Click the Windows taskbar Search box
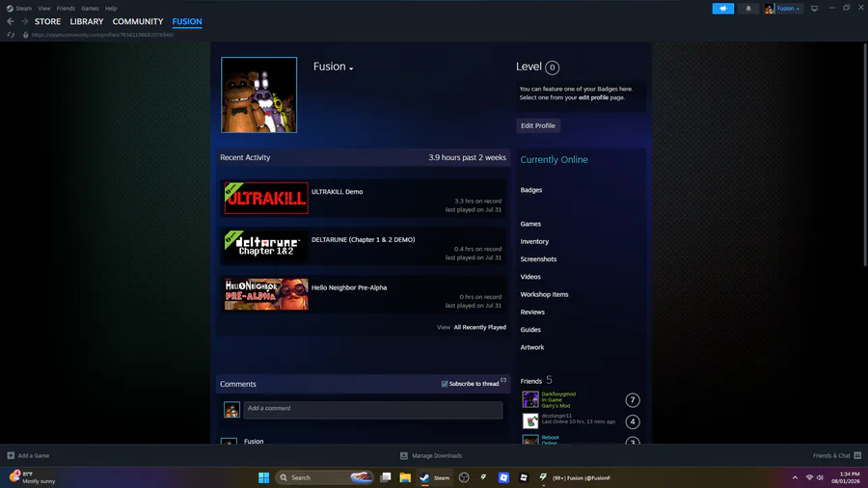Screen dimensions: 868x488 (x=324, y=477)
